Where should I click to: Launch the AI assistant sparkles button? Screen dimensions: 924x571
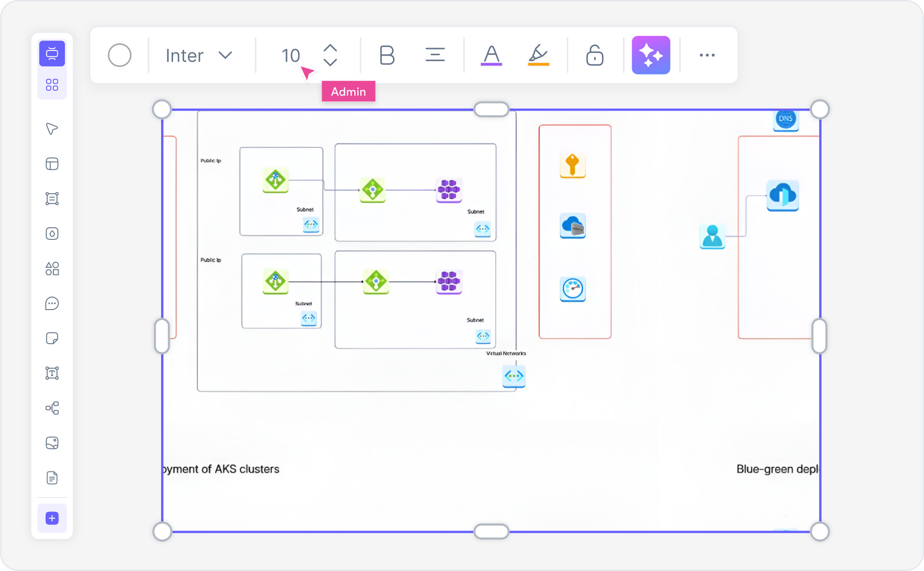click(651, 55)
